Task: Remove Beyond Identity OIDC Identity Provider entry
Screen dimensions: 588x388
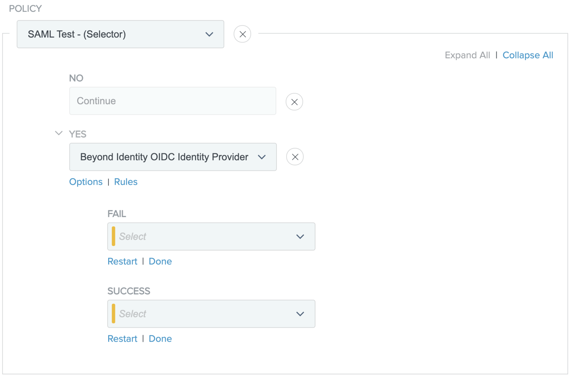Action: click(x=294, y=157)
